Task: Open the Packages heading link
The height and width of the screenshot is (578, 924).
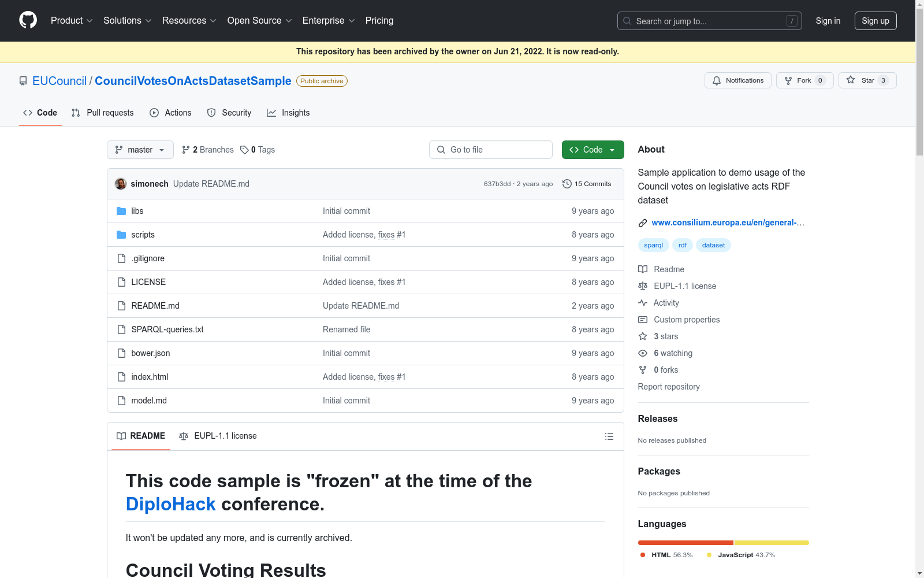Action: coord(659,471)
